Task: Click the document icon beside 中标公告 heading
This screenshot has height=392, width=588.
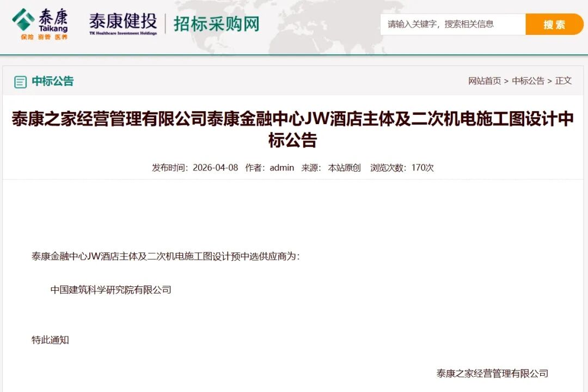Action: (20, 82)
